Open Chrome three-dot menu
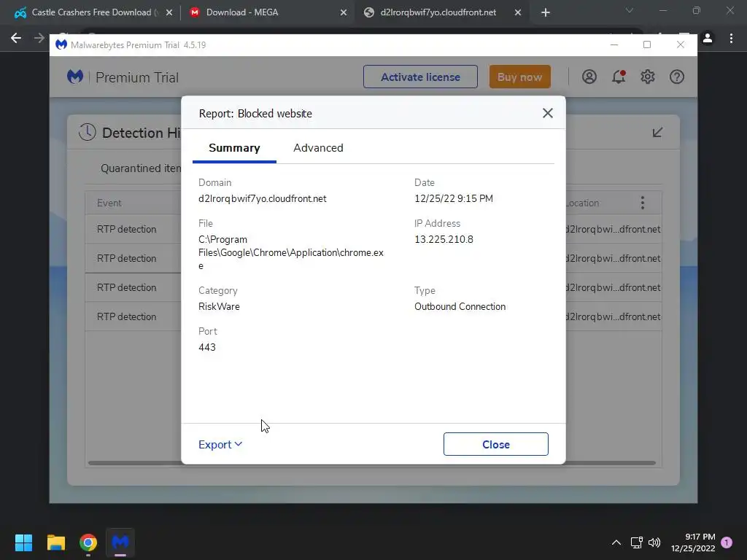The width and height of the screenshot is (747, 560). click(731, 38)
